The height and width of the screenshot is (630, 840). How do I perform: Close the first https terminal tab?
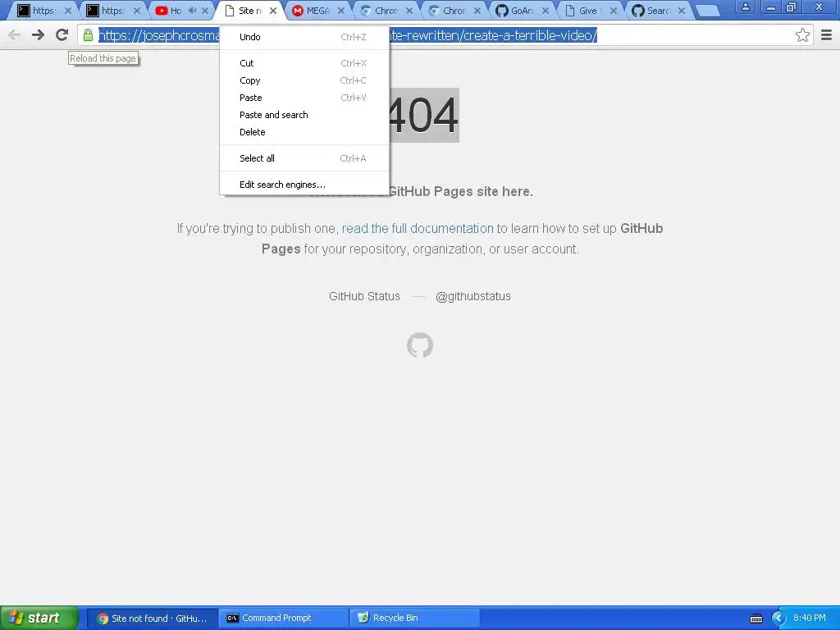[x=68, y=11]
